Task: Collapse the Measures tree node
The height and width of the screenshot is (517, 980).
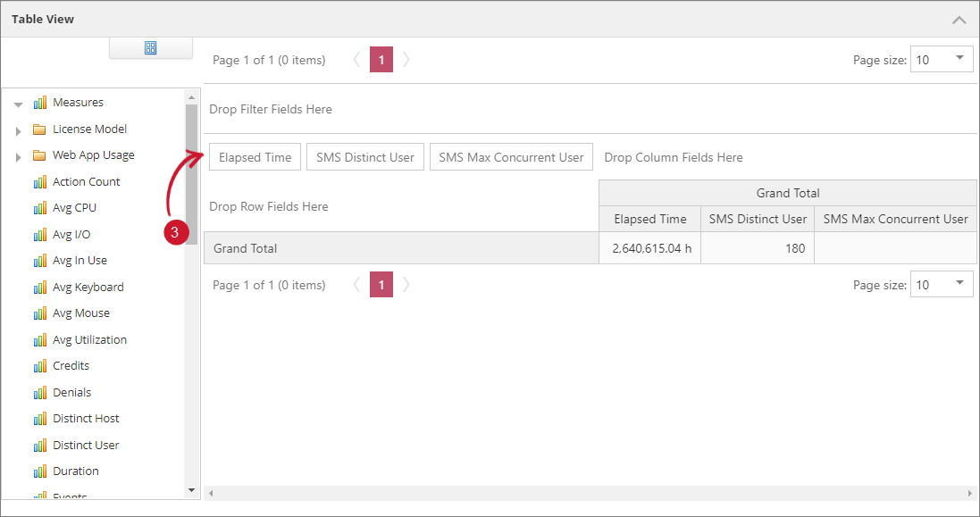Action: point(18,104)
